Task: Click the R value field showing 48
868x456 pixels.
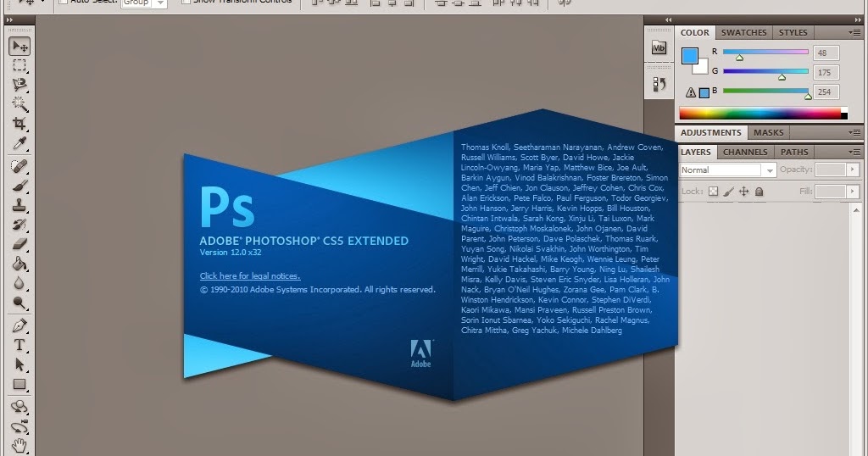Action: [x=826, y=53]
